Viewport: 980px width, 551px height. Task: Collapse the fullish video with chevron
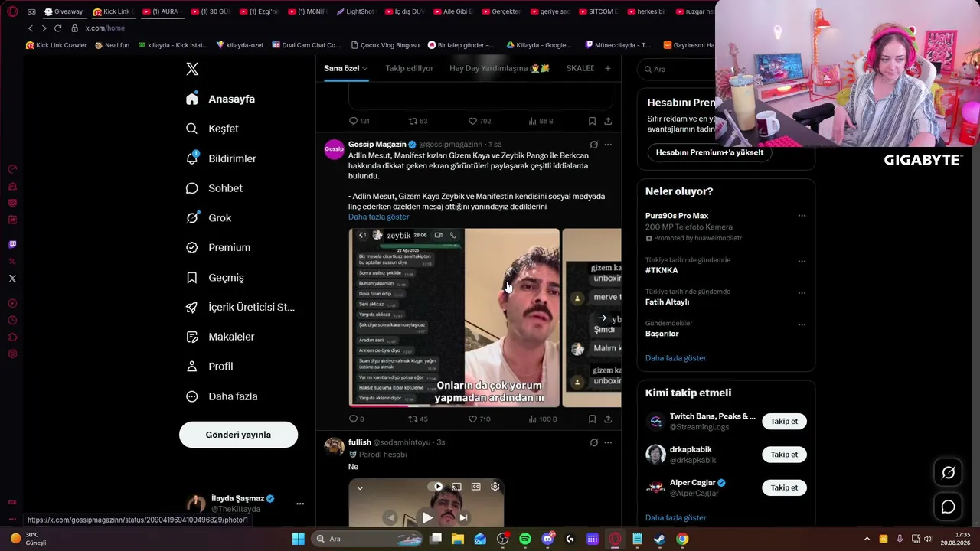360,488
